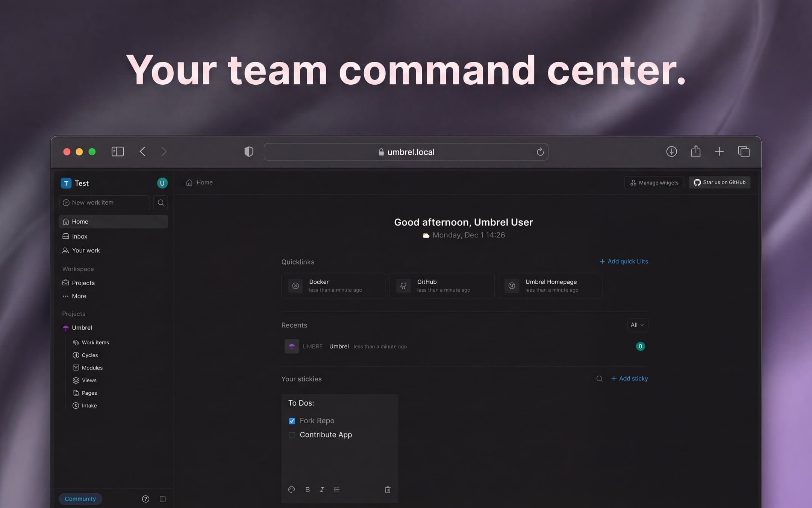
Task: Reload the page in Safari toolbar
Action: coord(540,152)
